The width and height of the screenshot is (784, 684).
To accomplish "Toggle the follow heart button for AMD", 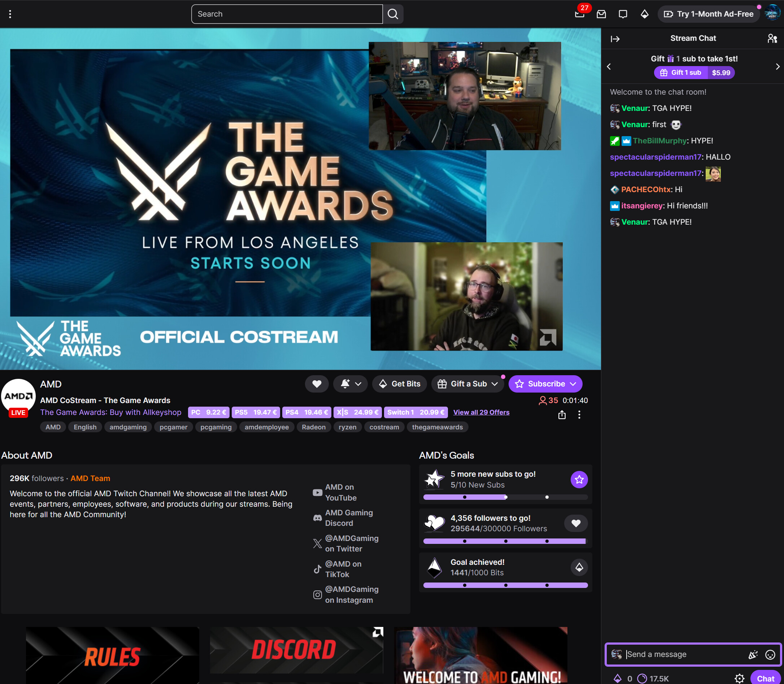I will point(317,384).
